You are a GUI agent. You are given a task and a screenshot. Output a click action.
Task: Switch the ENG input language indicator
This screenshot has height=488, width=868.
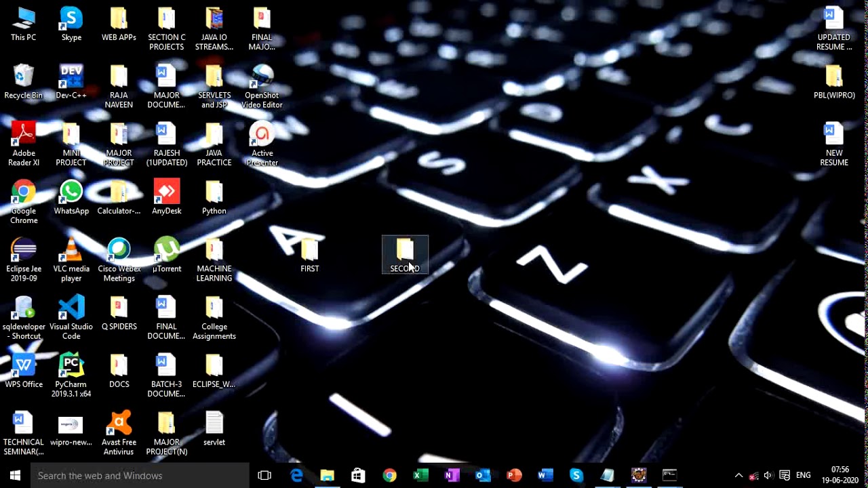(x=804, y=475)
